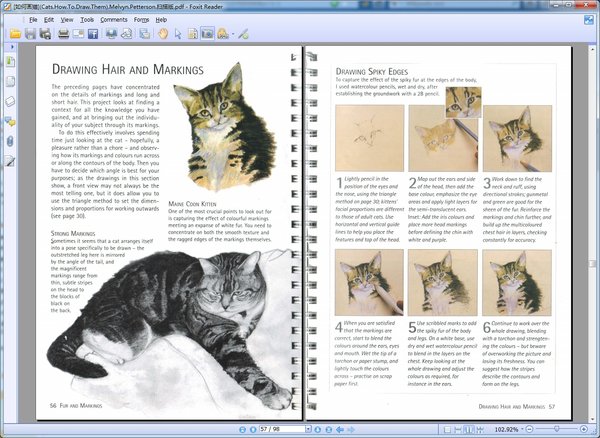Viewport: 600px width, 438px height.
Task: Switch to continuous facing layout
Action: pyautogui.click(x=479, y=430)
